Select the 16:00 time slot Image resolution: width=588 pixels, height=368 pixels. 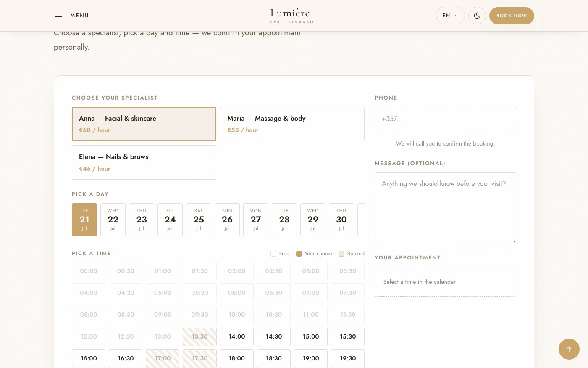89,358
